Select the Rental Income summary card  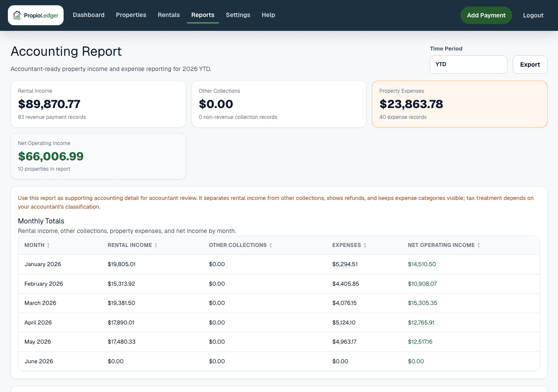click(x=98, y=104)
